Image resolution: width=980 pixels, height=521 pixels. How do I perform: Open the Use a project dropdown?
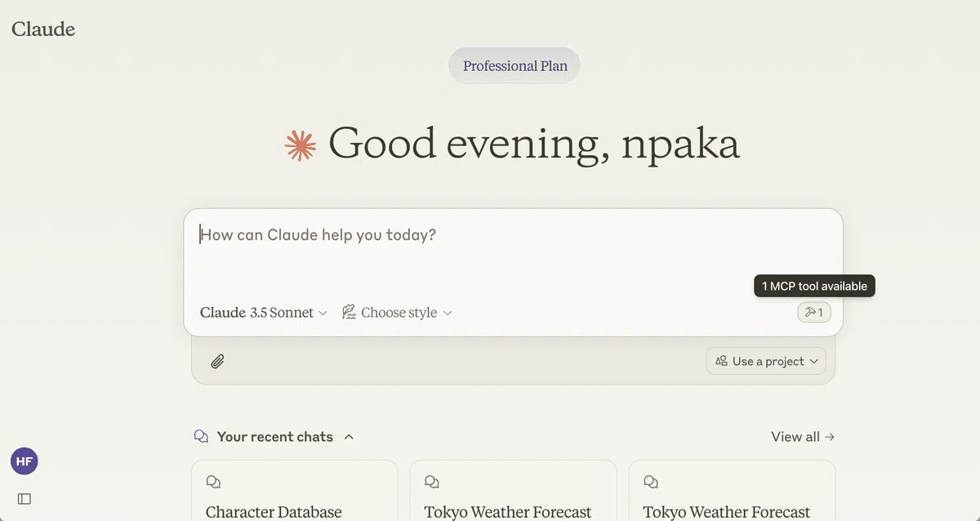(765, 360)
